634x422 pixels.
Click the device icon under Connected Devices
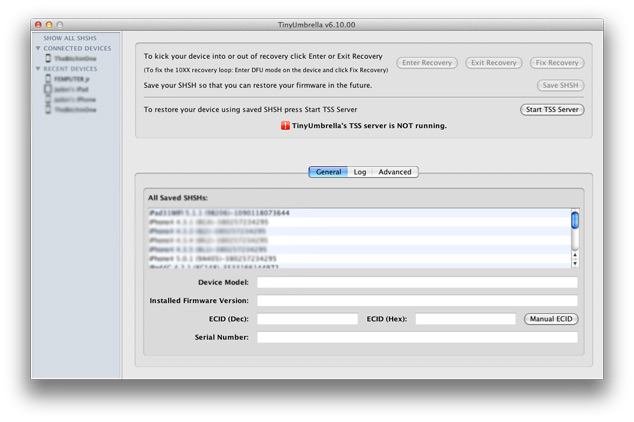point(47,59)
